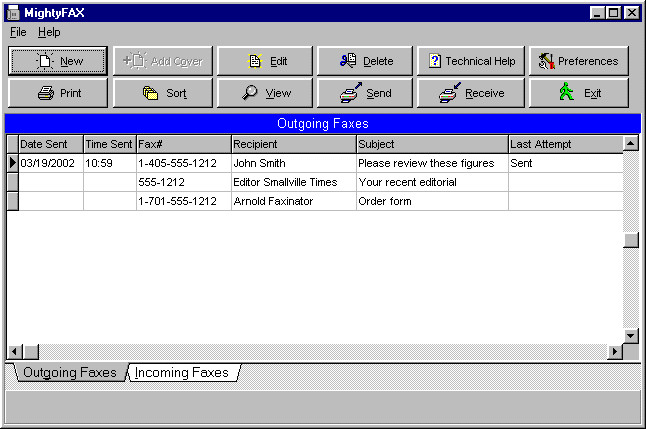Screen dimensions: 646x429
Task: Click the Sort folders icon
Action: click(x=150, y=93)
